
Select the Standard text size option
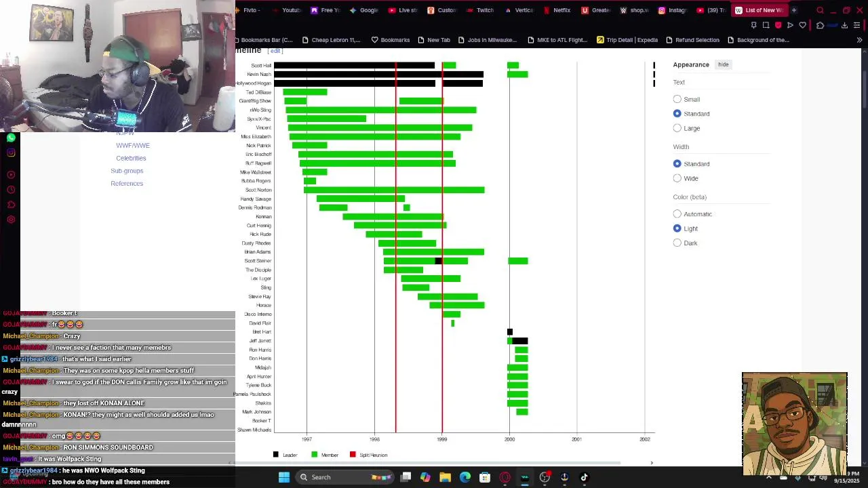click(677, 113)
